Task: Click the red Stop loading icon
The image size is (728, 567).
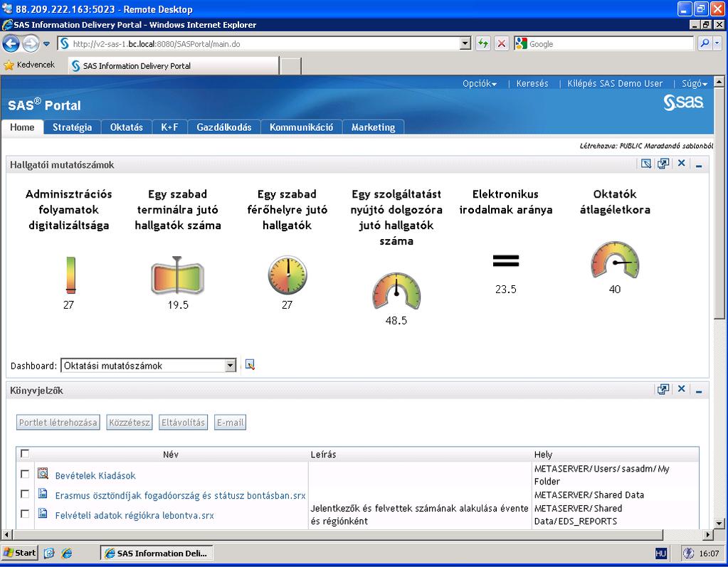Action: point(502,44)
